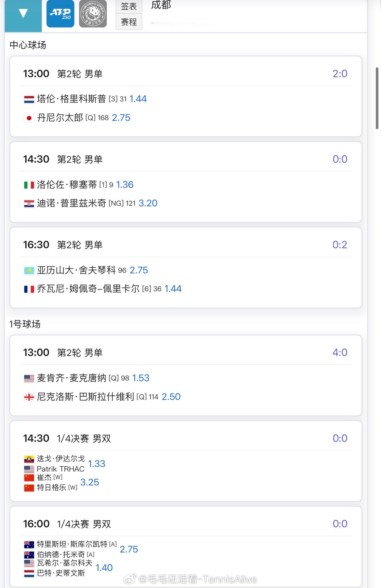
Task: Open player 麦肯齐·麦克唐纳 profile link
Action: coord(71,378)
